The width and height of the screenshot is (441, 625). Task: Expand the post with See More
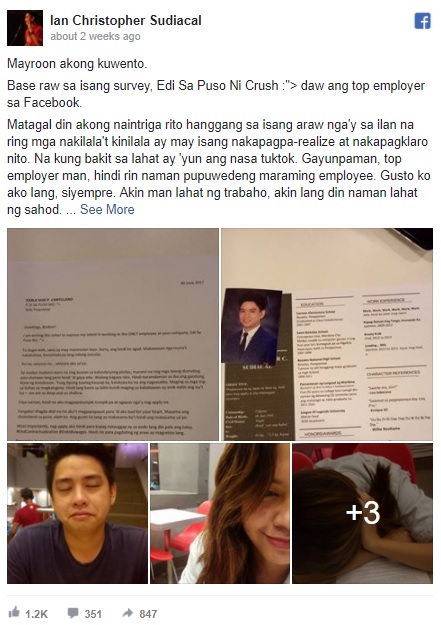point(107,209)
